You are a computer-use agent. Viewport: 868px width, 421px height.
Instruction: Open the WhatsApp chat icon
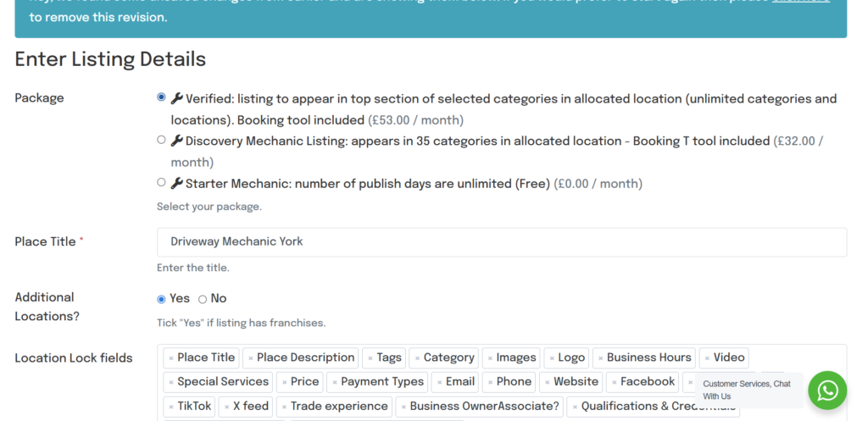[x=826, y=391]
